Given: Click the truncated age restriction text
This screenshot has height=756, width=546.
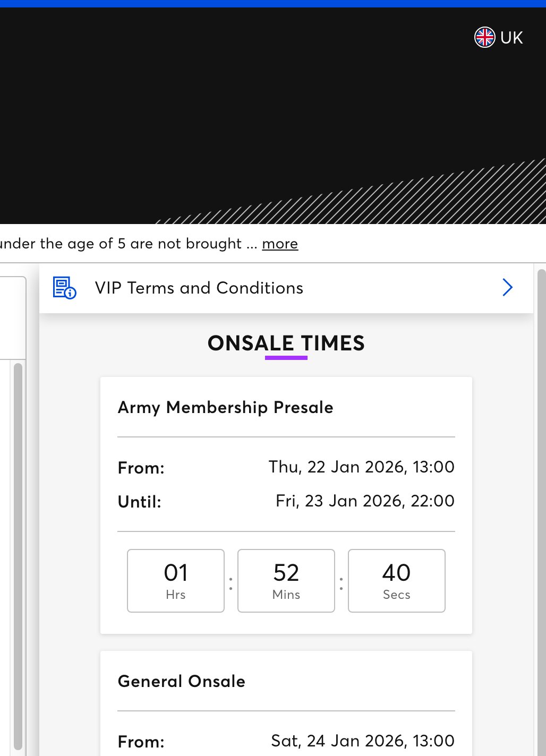Looking at the screenshot, I should 121,244.
